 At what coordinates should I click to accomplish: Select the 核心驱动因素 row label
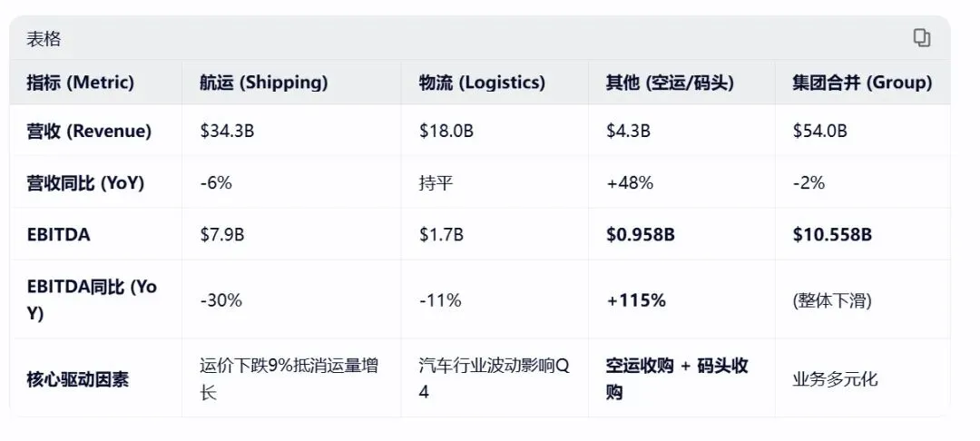click(78, 379)
